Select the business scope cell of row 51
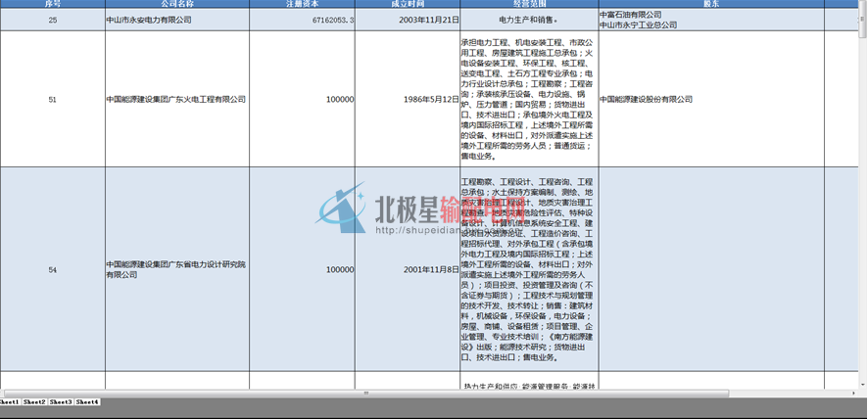 point(529,99)
